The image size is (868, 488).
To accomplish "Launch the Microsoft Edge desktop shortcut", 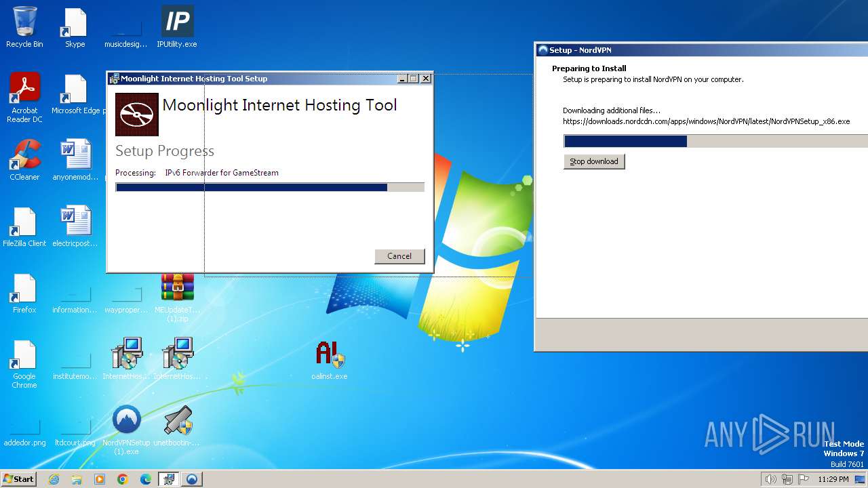I will (75, 94).
